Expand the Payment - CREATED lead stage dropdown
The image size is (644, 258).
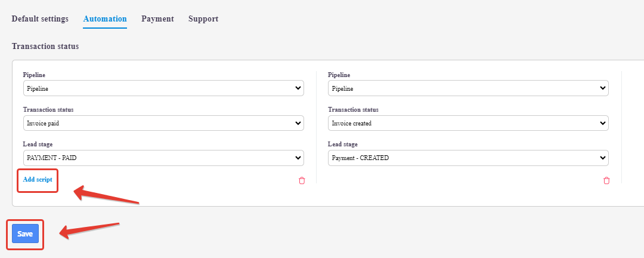(468, 158)
